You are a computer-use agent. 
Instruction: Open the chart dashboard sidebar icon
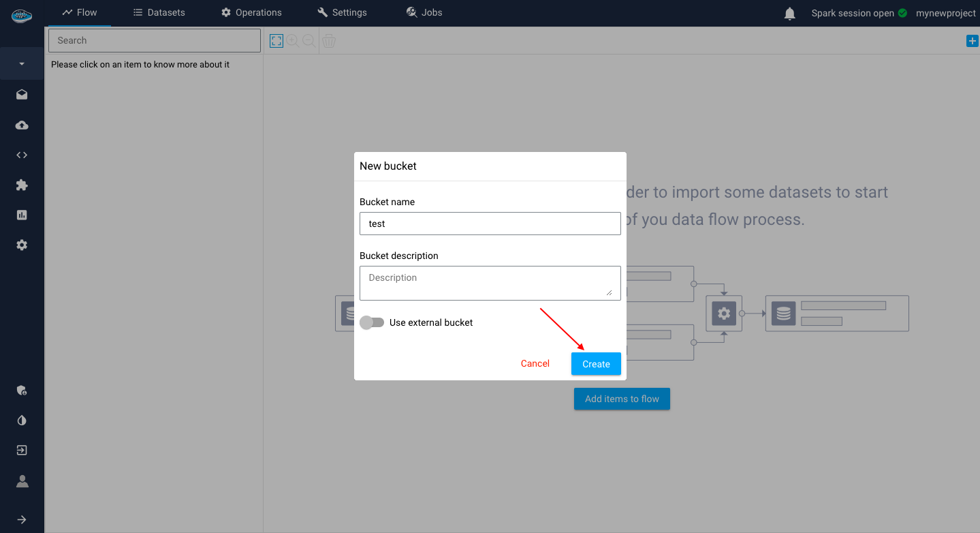tap(22, 215)
